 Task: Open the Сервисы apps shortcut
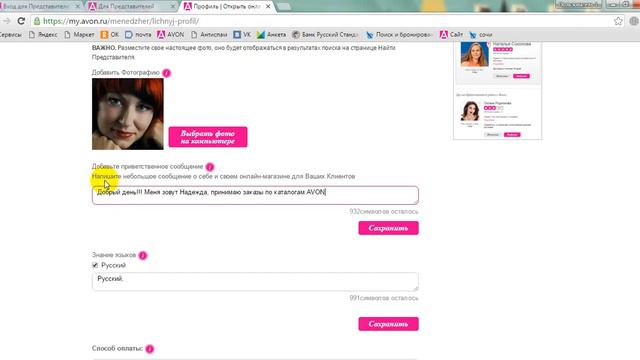11,35
